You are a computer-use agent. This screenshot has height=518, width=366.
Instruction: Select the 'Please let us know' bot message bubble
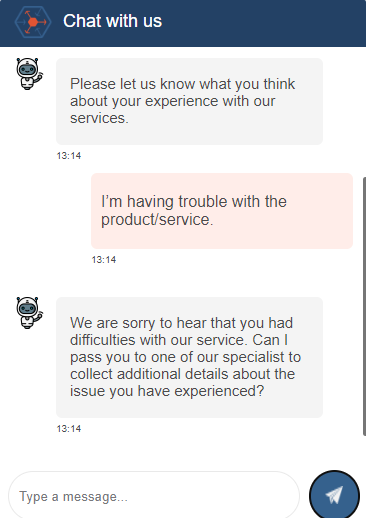click(189, 101)
